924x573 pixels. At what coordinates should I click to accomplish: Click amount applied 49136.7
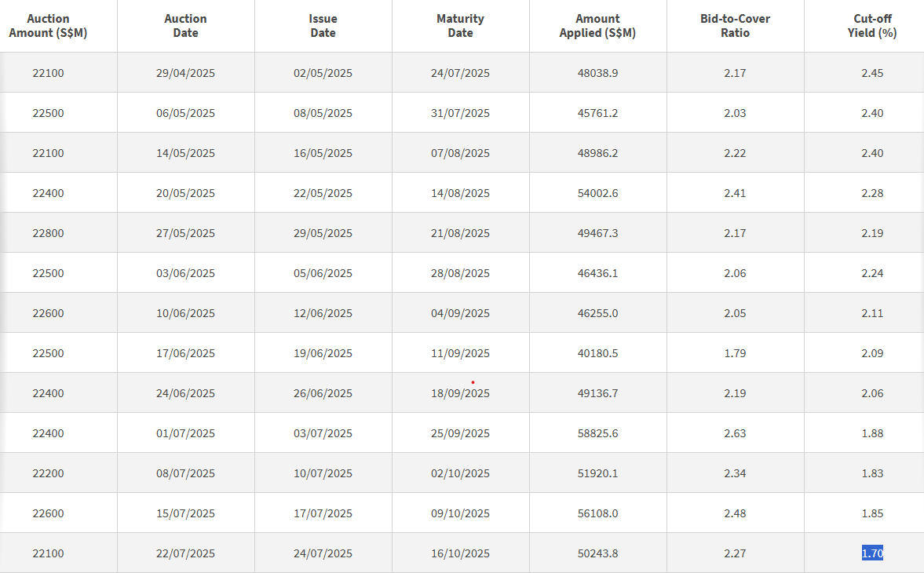click(597, 393)
